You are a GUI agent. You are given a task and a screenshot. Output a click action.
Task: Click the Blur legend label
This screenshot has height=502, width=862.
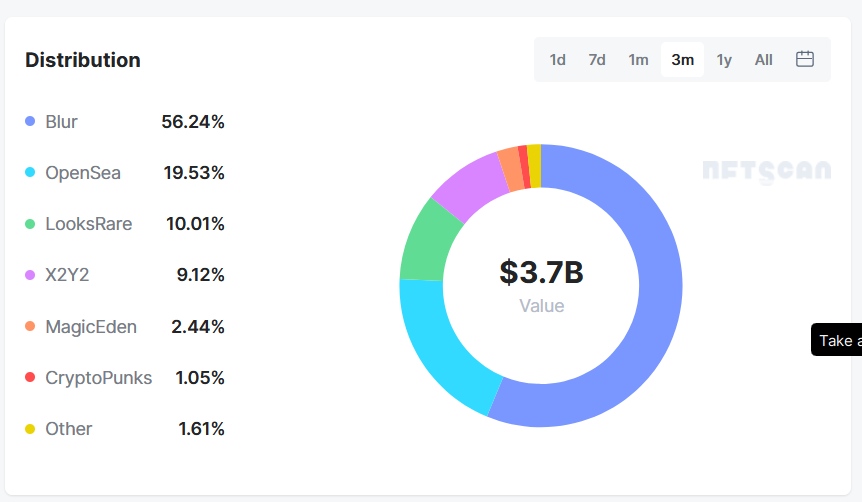pos(61,122)
